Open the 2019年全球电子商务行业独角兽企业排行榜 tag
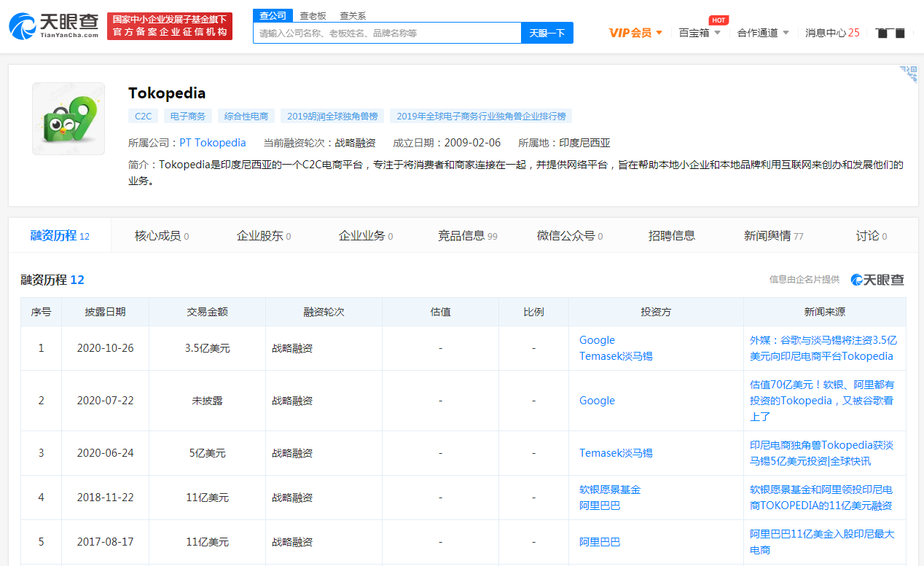The height and width of the screenshot is (566, 924). coord(481,116)
